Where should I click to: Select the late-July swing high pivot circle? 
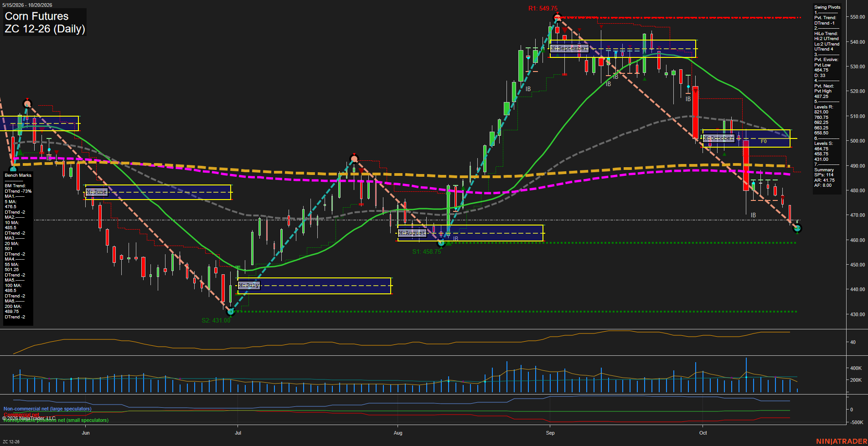coord(354,159)
